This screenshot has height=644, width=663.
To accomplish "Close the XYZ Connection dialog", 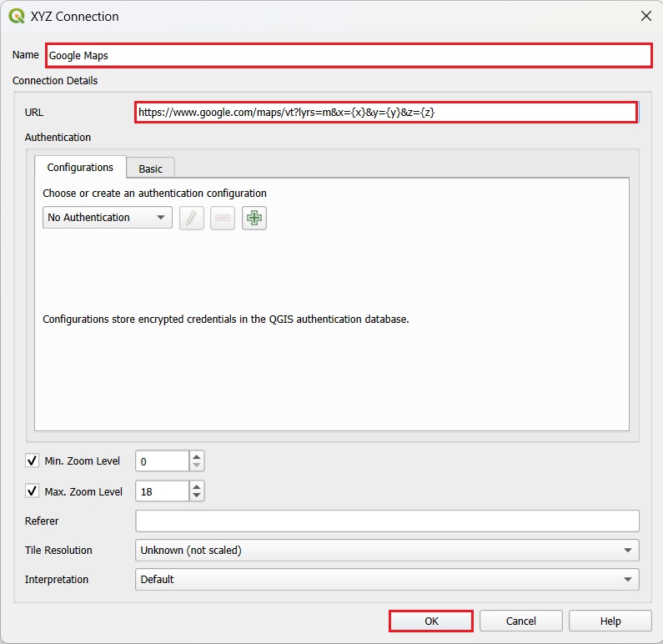I will click(645, 16).
